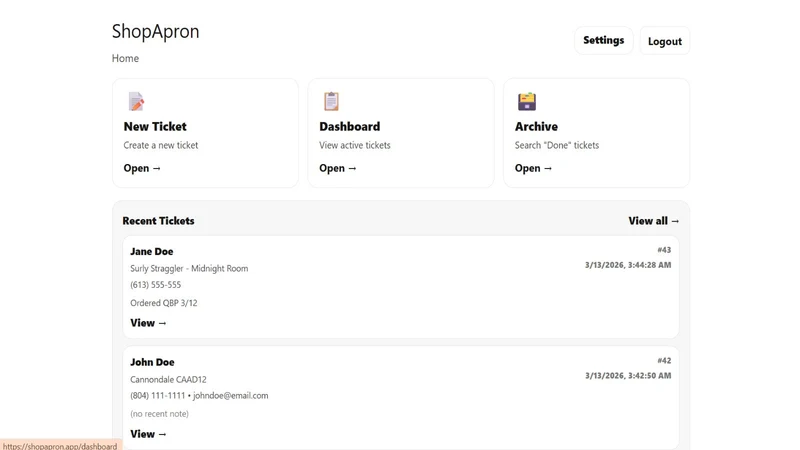Click the Dashboard clipboard icon
Viewport: 800px width, 450px height.
(x=331, y=101)
